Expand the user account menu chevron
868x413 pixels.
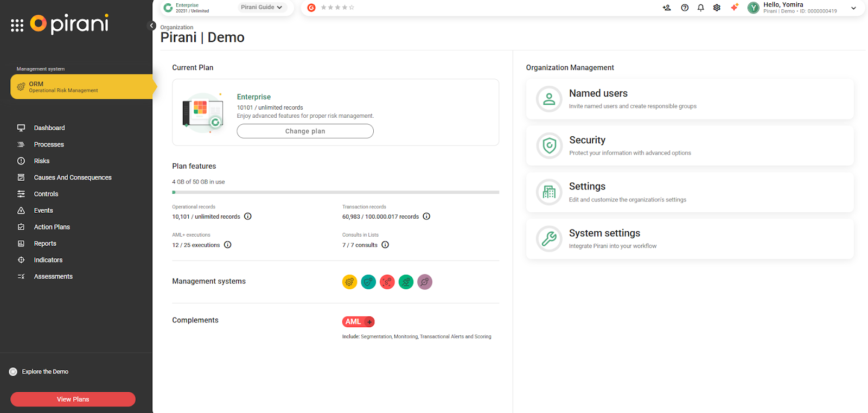pyautogui.click(x=853, y=8)
